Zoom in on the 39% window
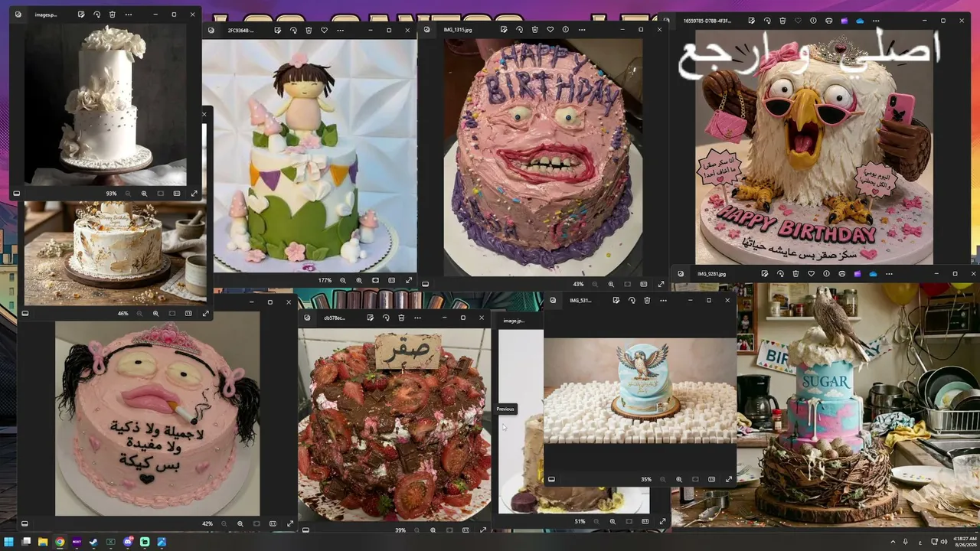Viewport: 980px width, 551px height. 433,530
